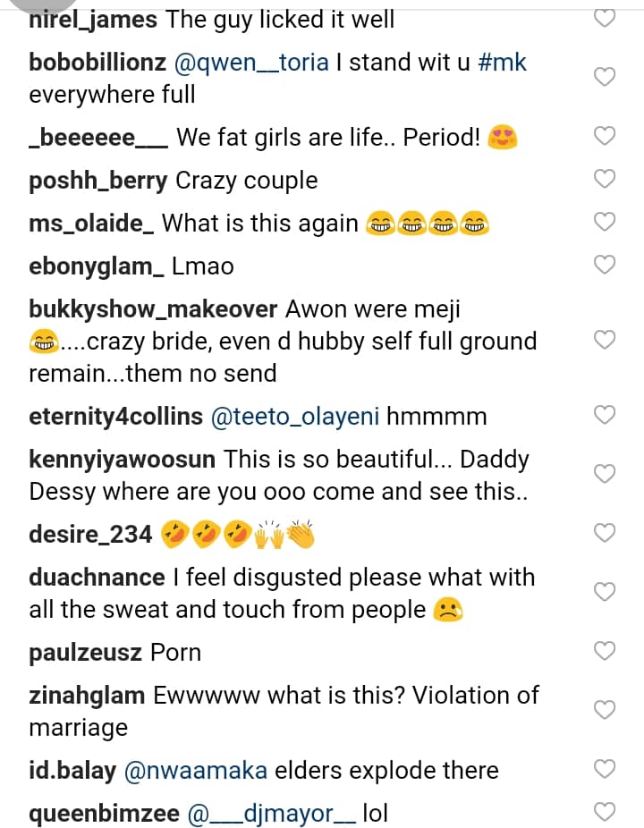Tap the @___djmayor__ mention

click(x=272, y=814)
